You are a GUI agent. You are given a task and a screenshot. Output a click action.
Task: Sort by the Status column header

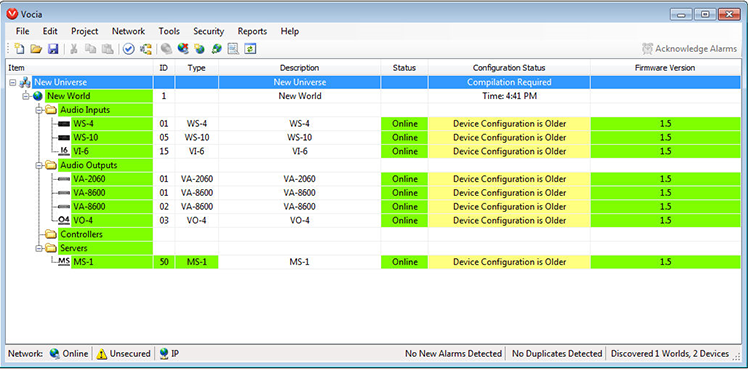404,68
